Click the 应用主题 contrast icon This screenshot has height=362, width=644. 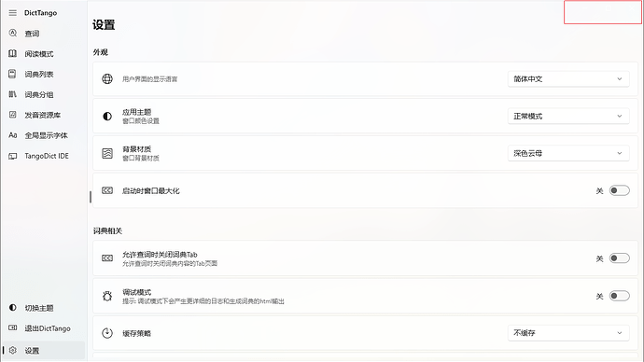click(107, 116)
